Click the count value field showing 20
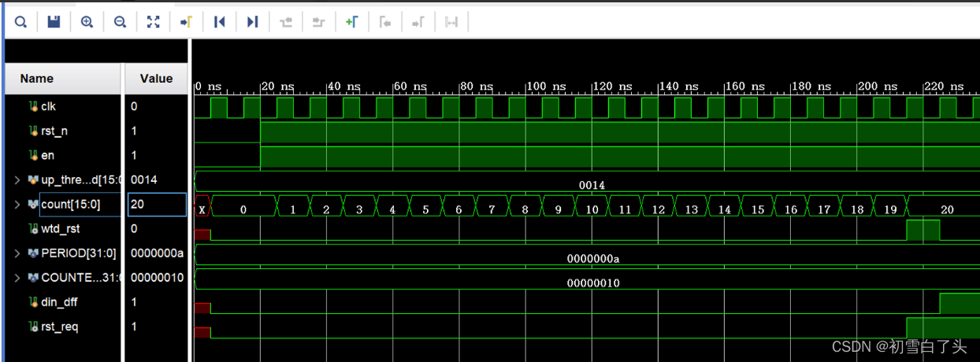 (x=157, y=205)
